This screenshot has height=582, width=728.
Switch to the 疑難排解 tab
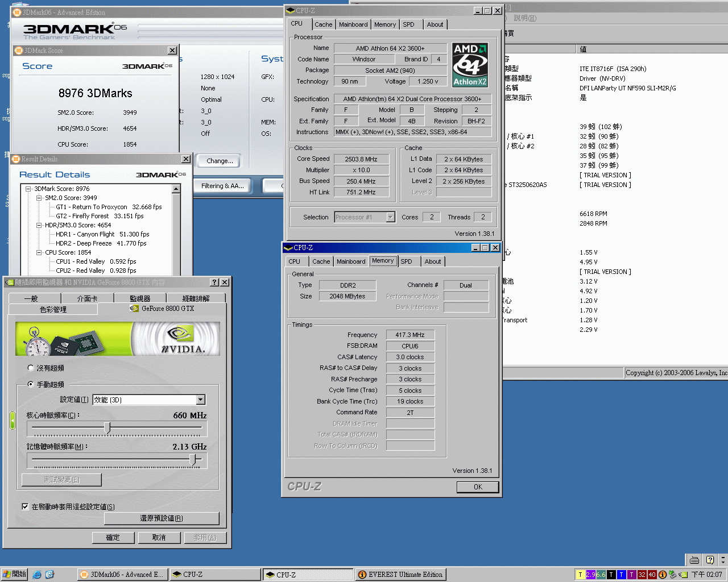196,298
